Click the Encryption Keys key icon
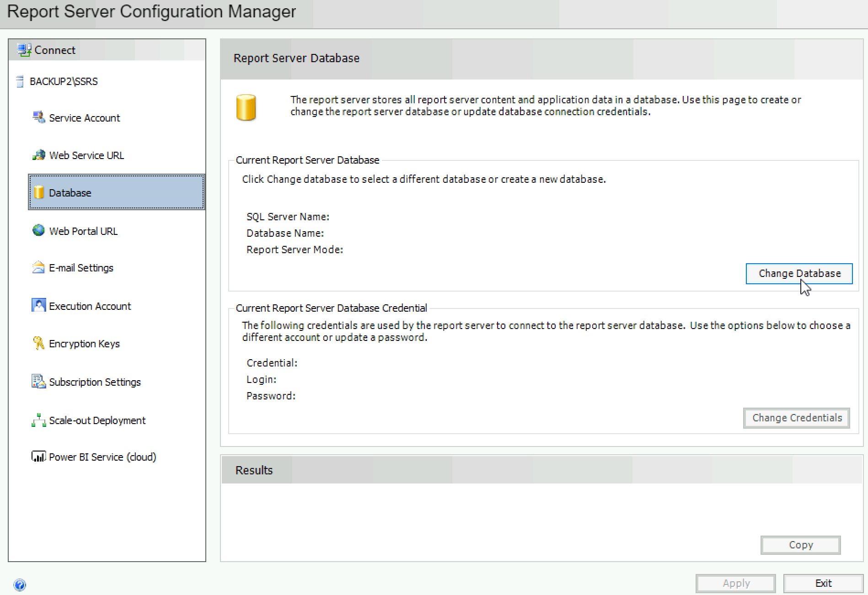Screen dimensions: 868x595 pyautogui.click(x=39, y=343)
